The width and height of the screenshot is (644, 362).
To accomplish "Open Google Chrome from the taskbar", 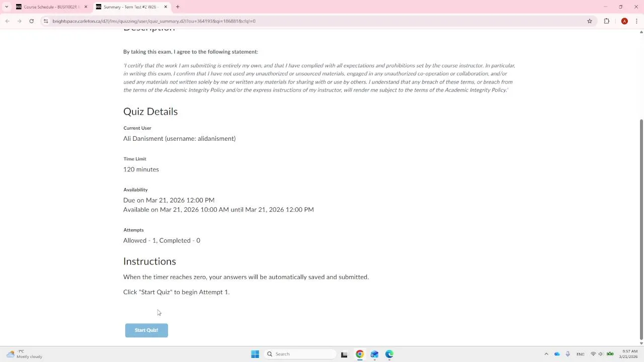I will tap(360, 354).
